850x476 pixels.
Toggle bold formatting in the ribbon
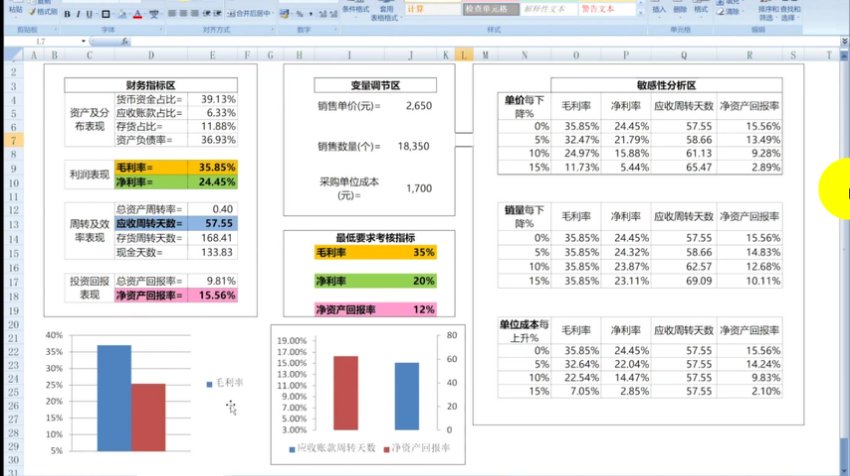pyautogui.click(x=67, y=15)
